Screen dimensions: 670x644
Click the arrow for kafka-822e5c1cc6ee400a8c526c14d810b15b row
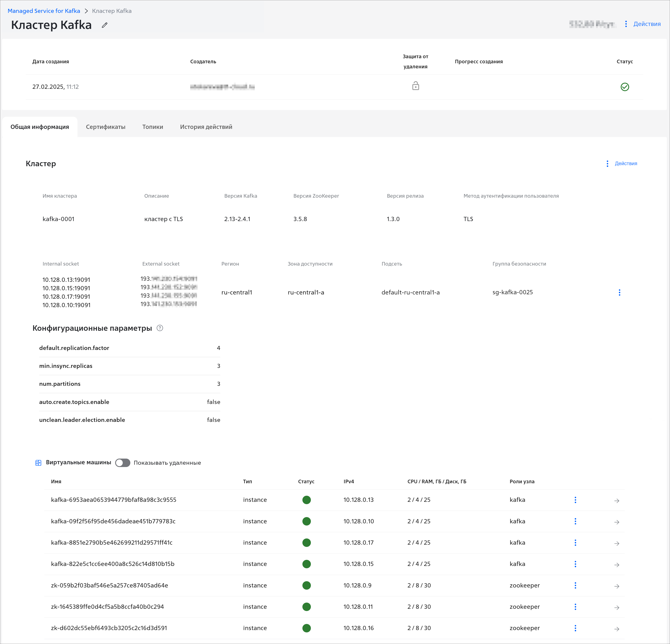pyautogui.click(x=616, y=565)
